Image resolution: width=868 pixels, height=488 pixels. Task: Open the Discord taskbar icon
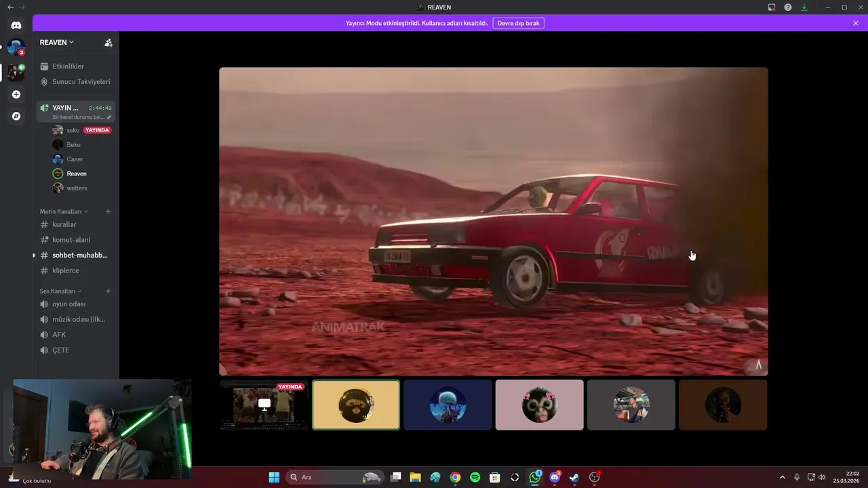(x=555, y=477)
